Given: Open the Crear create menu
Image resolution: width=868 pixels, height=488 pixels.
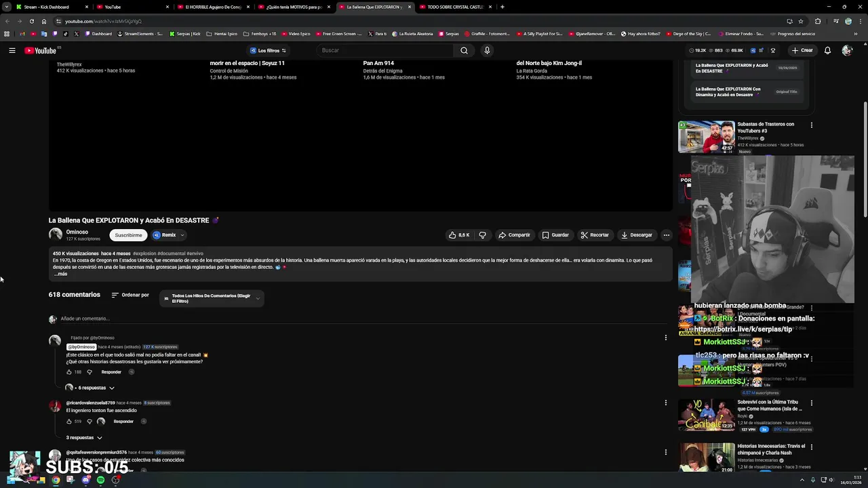Looking at the screenshot, I should (x=802, y=50).
